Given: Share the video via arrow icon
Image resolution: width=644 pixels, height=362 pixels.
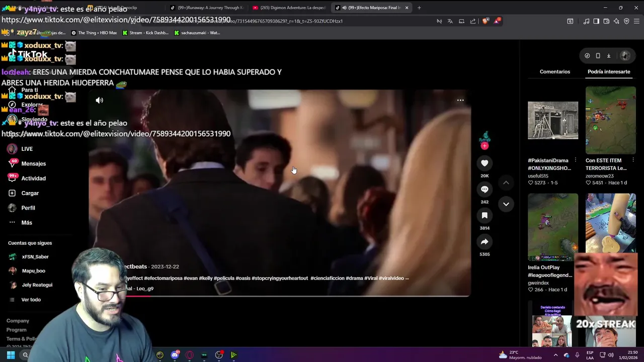Looking at the screenshot, I should click(485, 242).
